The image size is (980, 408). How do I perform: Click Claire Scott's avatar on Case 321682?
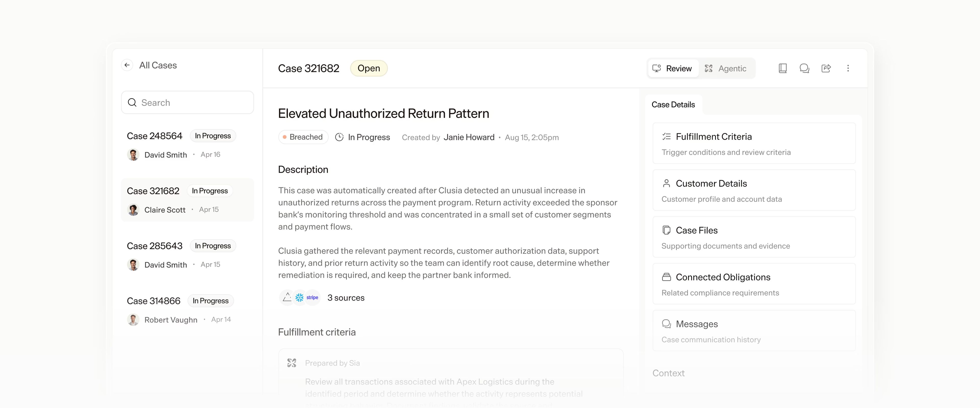(133, 210)
